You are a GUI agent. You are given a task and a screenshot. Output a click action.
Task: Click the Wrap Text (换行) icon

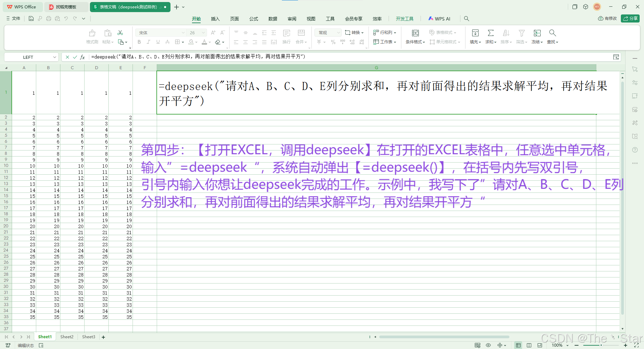[287, 33]
